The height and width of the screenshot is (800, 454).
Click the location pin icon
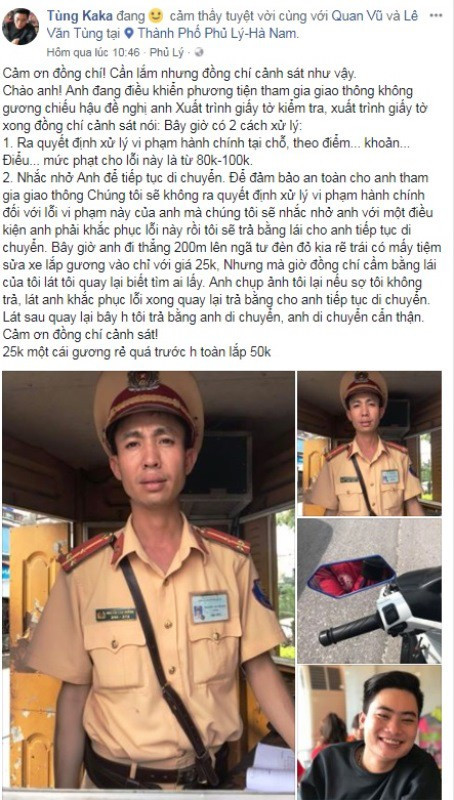point(129,34)
